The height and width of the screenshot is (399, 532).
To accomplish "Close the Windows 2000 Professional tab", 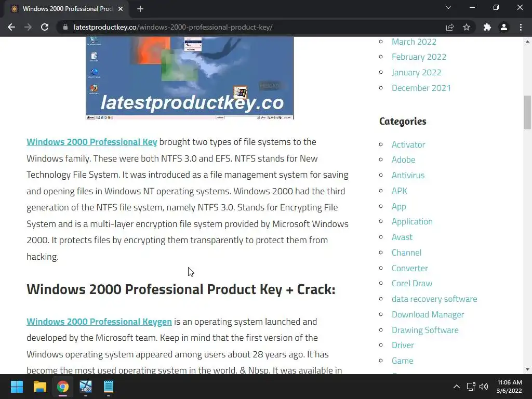I will [x=121, y=9].
